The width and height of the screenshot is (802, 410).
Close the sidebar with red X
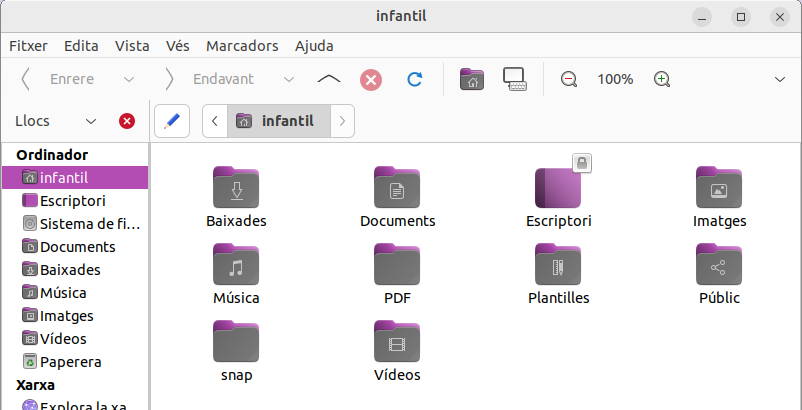(x=127, y=121)
